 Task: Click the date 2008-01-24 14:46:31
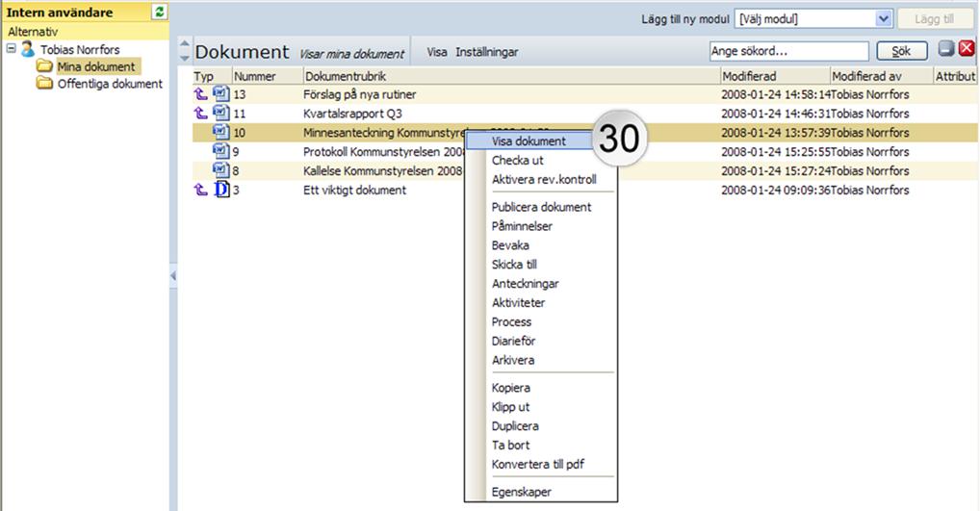tap(776, 114)
